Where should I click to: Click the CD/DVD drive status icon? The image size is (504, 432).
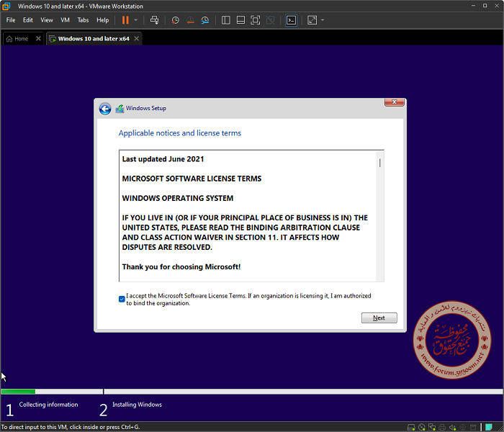[x=422, y=427]
